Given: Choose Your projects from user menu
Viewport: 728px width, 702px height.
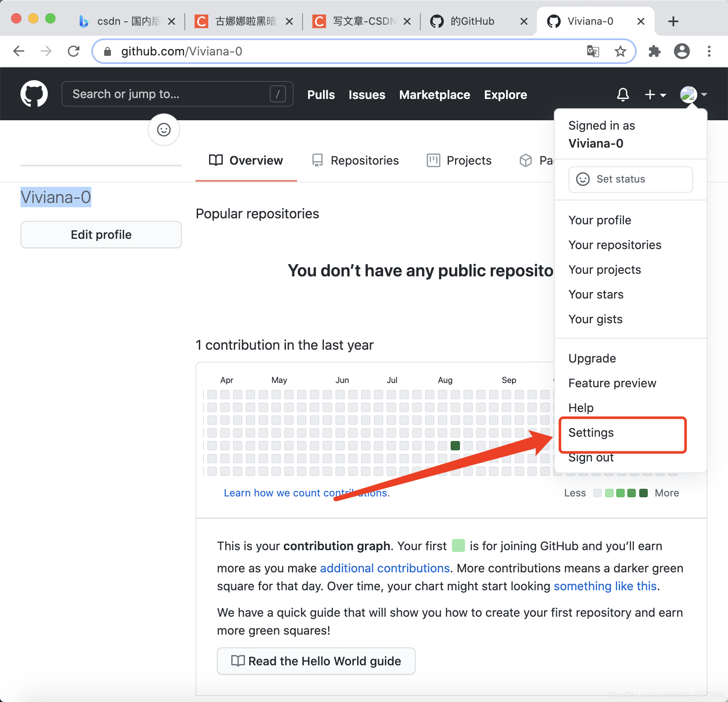Looking at the screenshot, I should click(x=631, y=270).
